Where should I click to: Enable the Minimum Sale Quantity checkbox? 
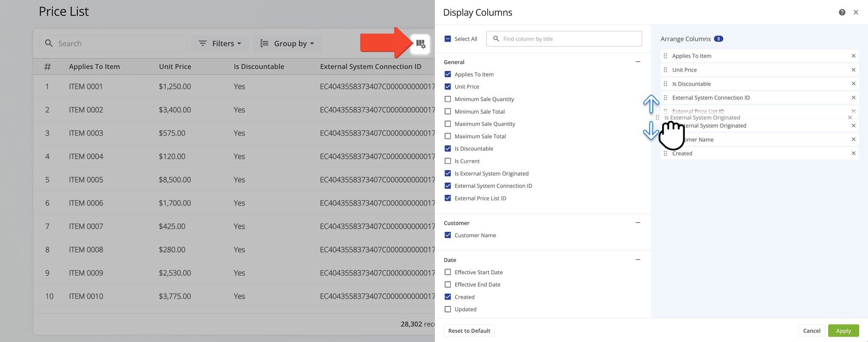coord(448,99)
